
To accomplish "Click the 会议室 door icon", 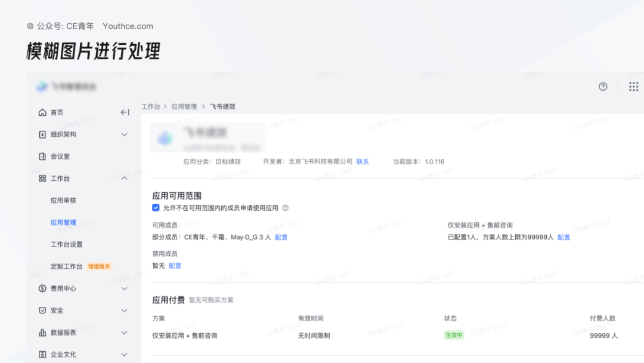I will point(42,156).
